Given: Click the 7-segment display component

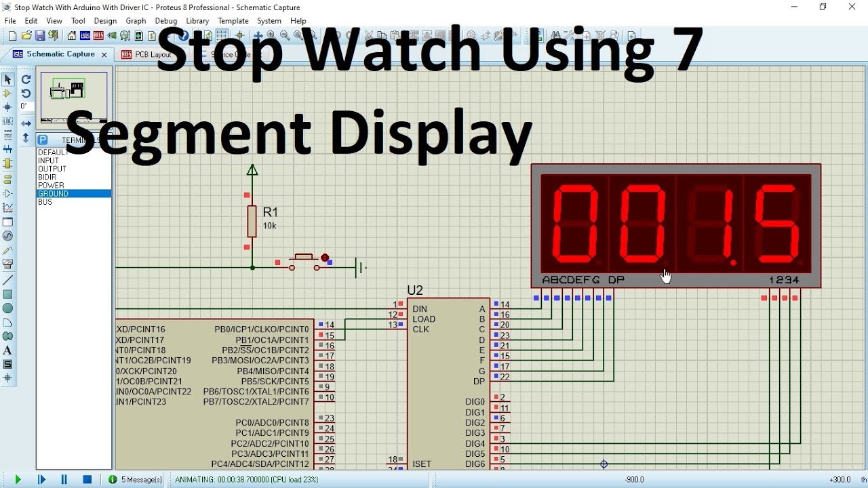Looking at the screenshot, I should click(676, 226).
